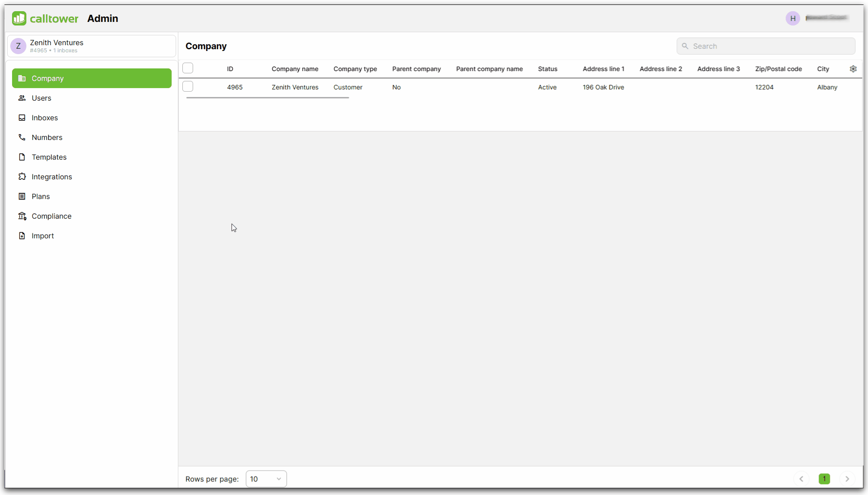Click the Integrations sidebar icon
Screen dimensions: 868x495
[21, 177]
